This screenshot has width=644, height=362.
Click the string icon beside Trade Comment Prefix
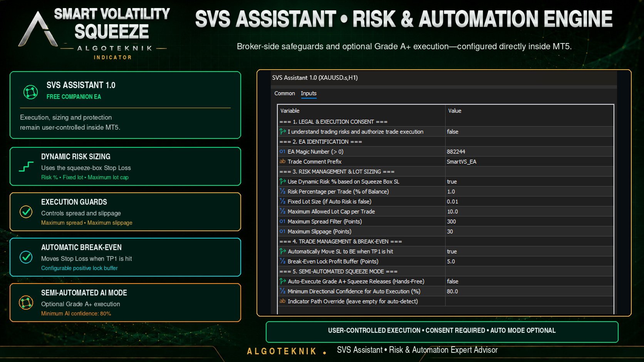pyautogui.click(x=282, y=162)
